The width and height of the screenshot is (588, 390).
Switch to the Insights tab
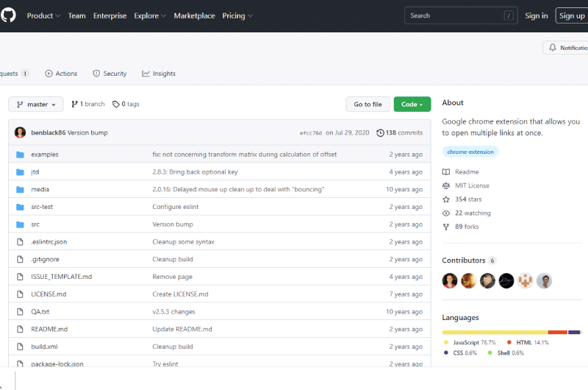coord(159,74)
